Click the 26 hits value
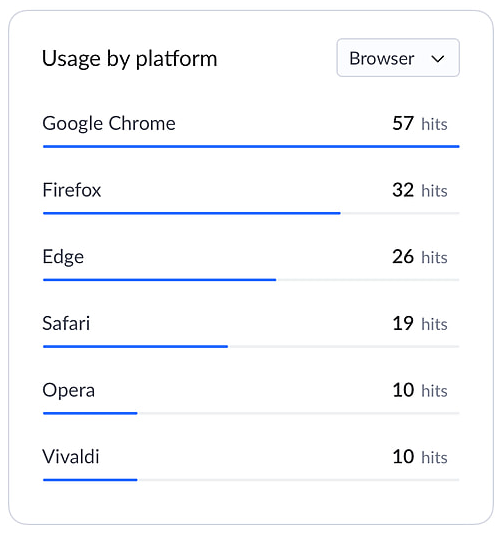The height and width of the screenshot is (537, 504). [x=420, y=257]
